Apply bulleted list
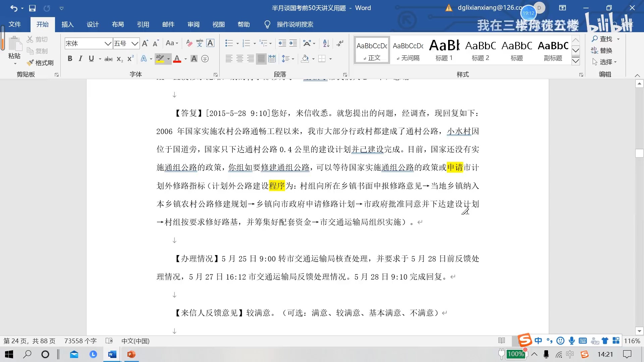Screen dimensions: 644x362 pyautogui.click(x=229, y=43)
